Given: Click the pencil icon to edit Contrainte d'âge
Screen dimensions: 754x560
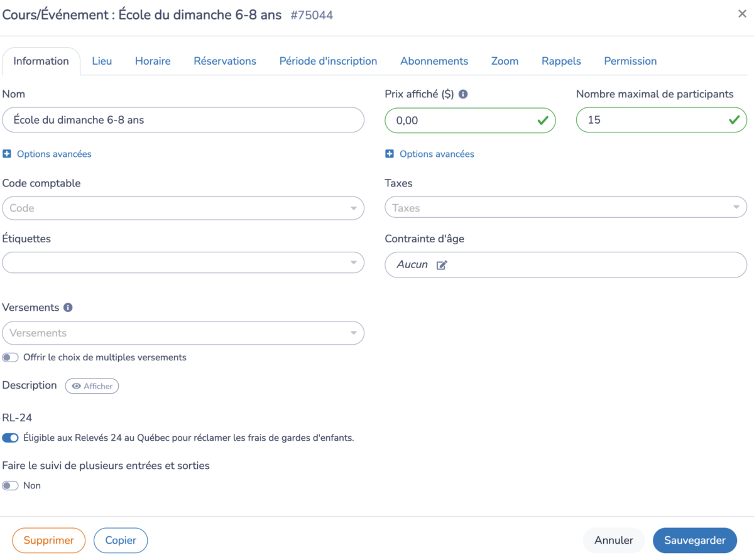Looking at the screenshot, I should click(x=441, y=264).
